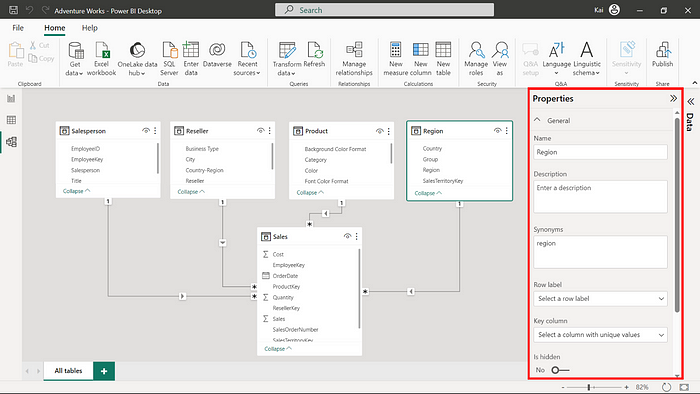The height and width of the screenshot is (394, 700).
Task: Collapse the Reseller table card
Action: [191, 192]
